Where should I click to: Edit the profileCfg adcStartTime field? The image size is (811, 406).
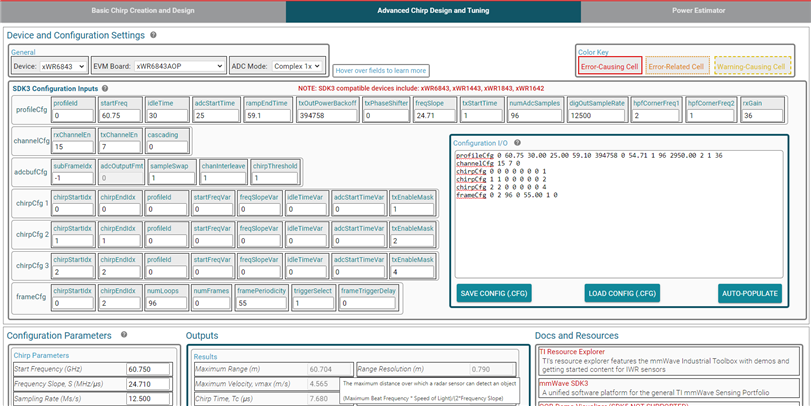[217, 116]
